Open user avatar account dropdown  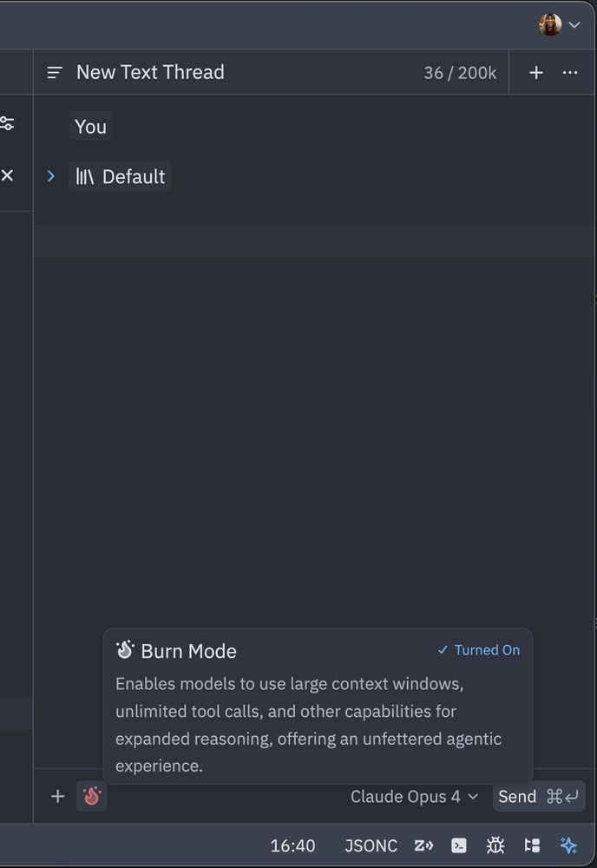560,24
